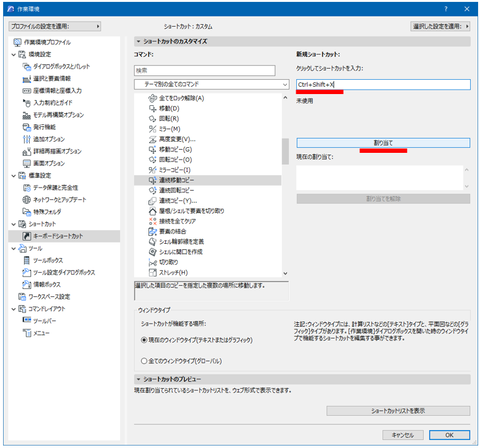480x448 pixels.
Task: Select the 連続移動コピー command row
Action: click(x=208, y=180)
